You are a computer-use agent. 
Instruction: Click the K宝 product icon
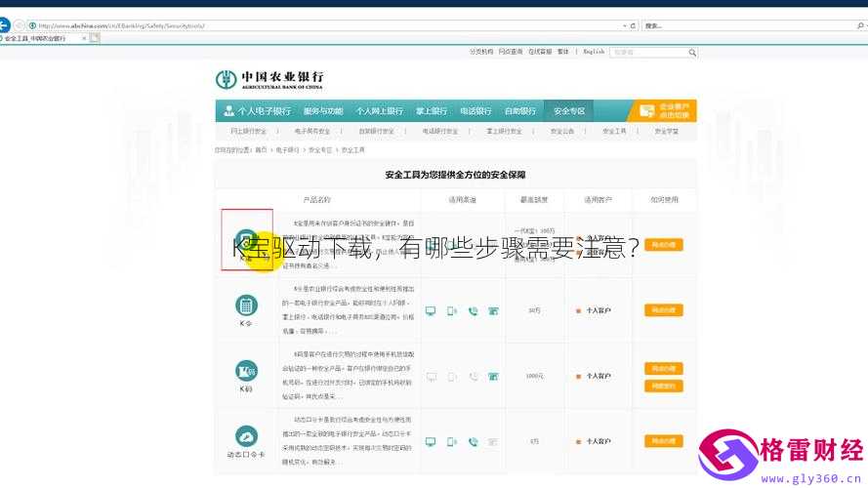(x=246, y=239)
